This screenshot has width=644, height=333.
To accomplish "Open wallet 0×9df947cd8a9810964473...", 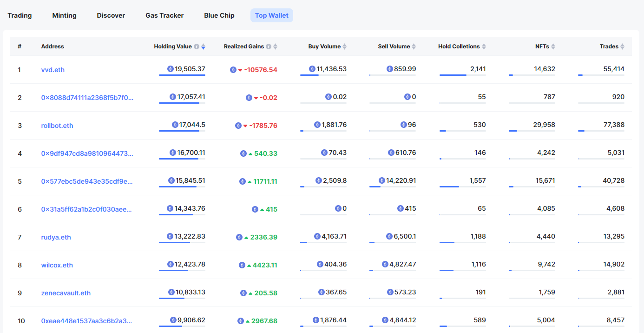I will [x=87, y=153].
